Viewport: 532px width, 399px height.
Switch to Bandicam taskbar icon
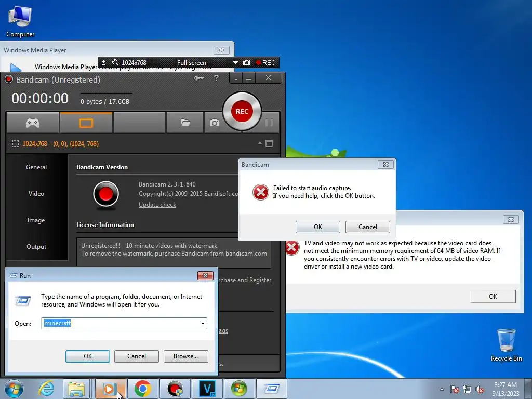pos(175,389)
